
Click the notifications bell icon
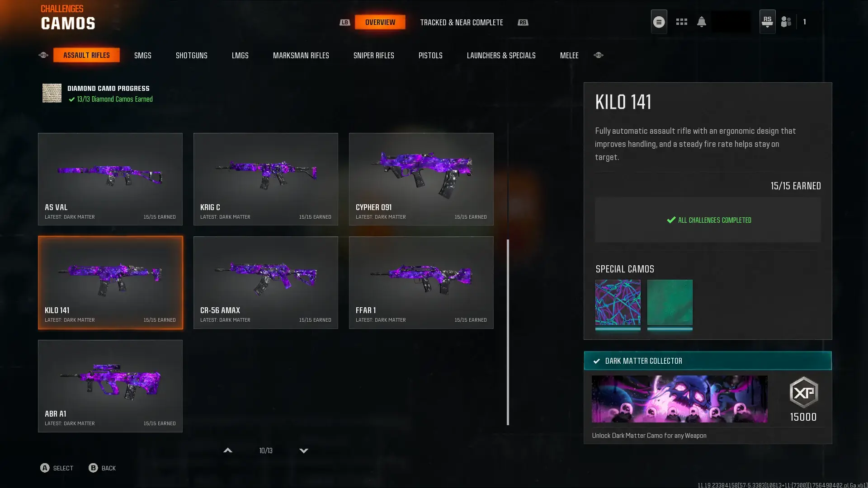coord(701,22)
